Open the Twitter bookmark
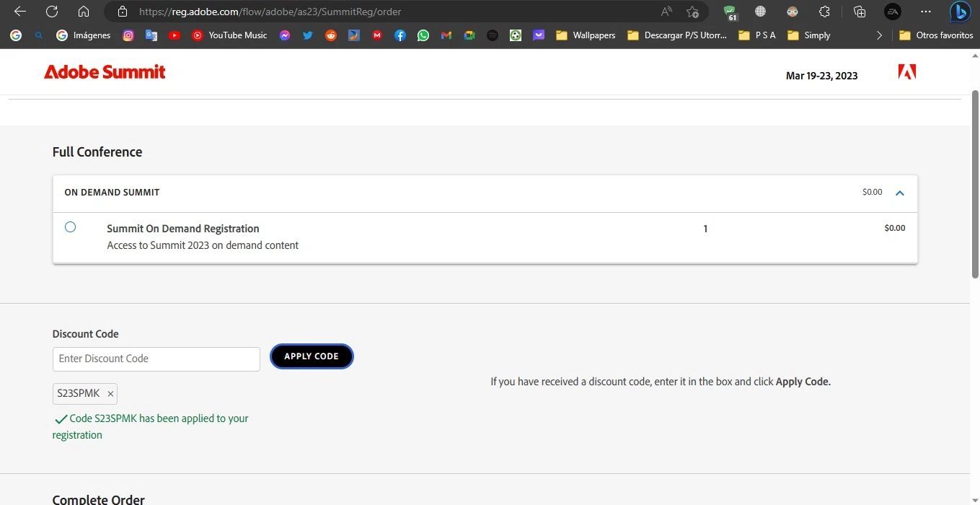The image size is (980, 505). (308, 35)
